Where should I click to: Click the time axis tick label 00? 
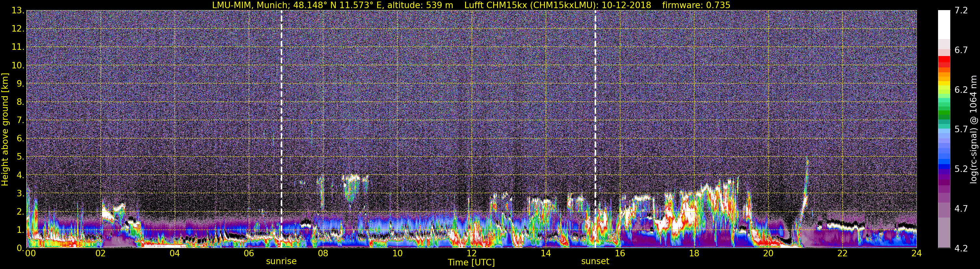pos(31,253)
